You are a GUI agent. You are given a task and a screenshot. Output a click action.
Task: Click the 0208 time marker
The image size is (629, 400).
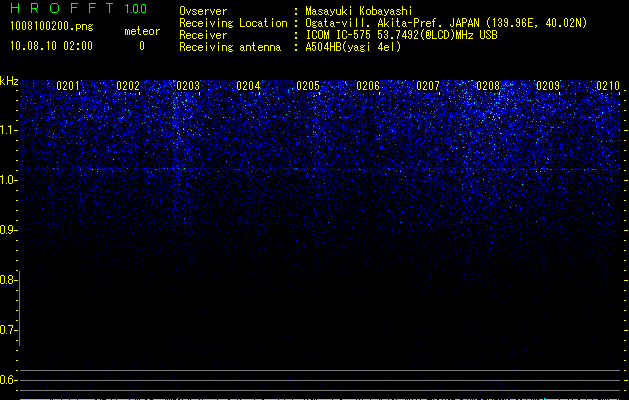click(x=488, y=86)
